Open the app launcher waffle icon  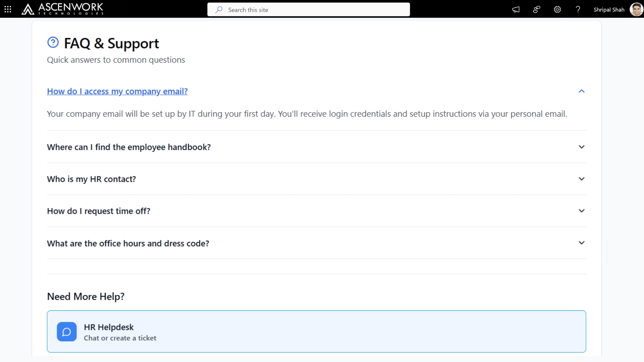coord(8,9)
